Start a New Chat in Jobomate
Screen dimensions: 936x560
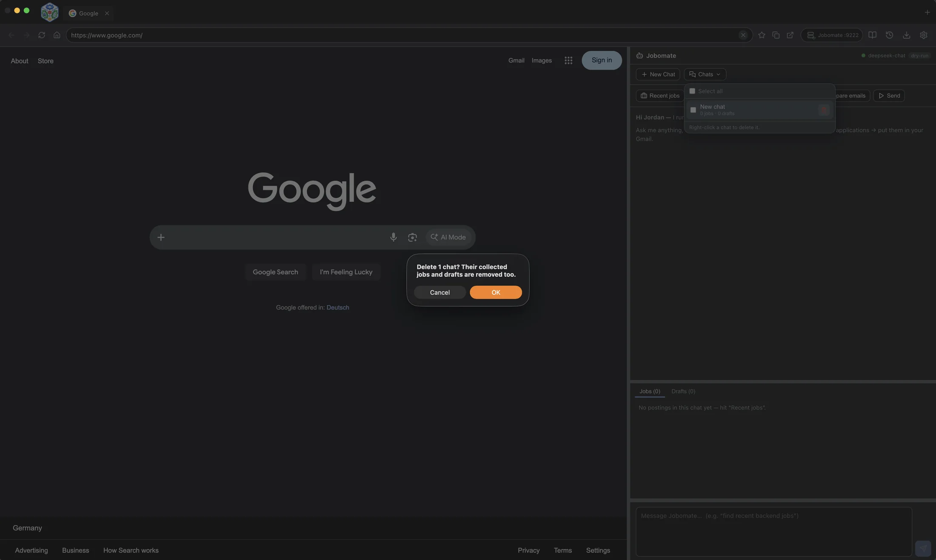pos(658,74)
